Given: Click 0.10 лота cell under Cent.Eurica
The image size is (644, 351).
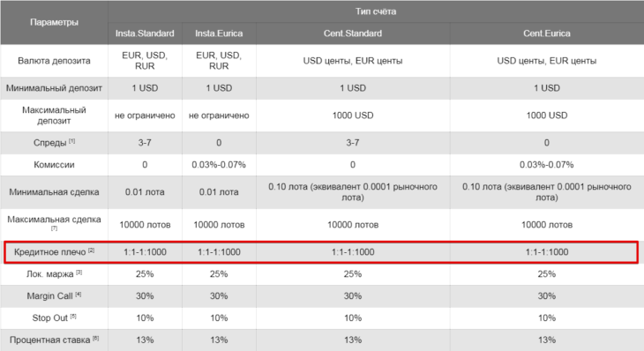Looking at the screenshot, I should point(547,191).
